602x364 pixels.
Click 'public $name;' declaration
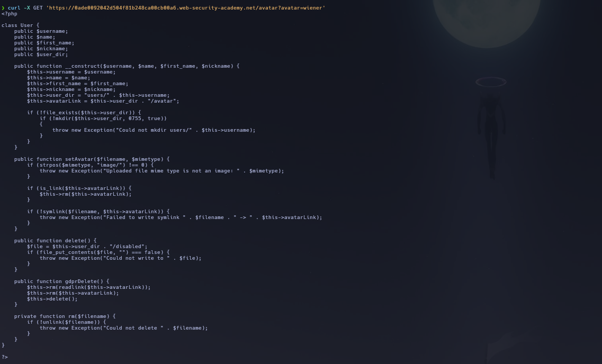click(34, 37)
